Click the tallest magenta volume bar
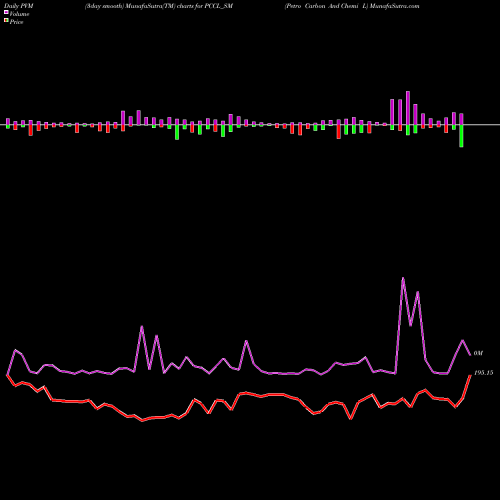Screen dimensions: 500x500 [408, 108]
